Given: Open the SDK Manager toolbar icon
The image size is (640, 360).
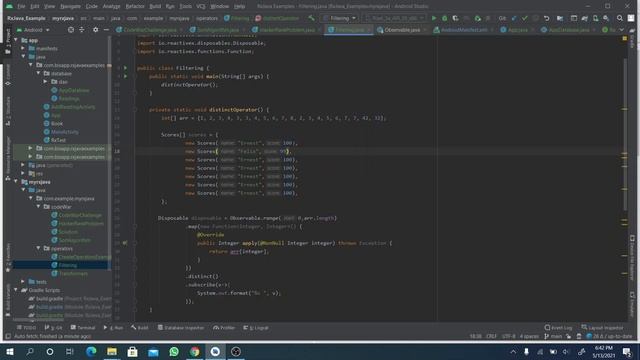Looking at the screenshot, I should pos(606,18).
